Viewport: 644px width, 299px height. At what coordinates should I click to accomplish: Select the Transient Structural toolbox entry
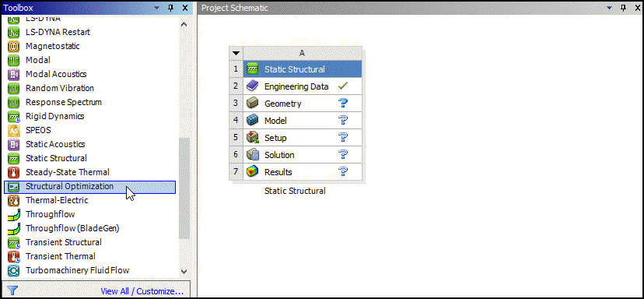64,242
